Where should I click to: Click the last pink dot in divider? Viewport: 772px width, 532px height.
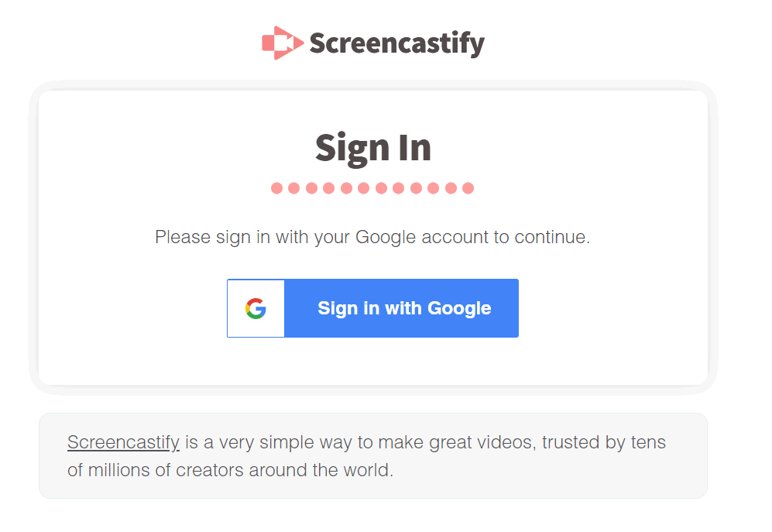pos(468,188)
